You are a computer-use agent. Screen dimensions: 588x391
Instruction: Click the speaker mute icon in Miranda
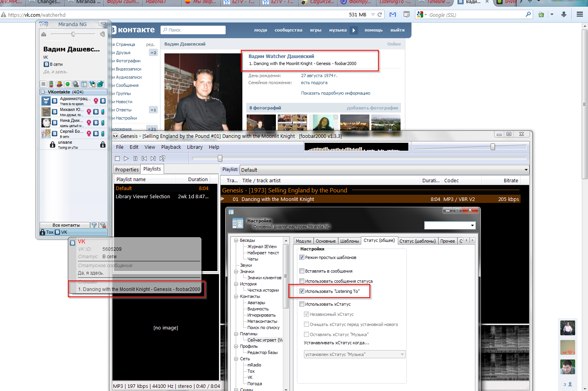coord(102,34)
